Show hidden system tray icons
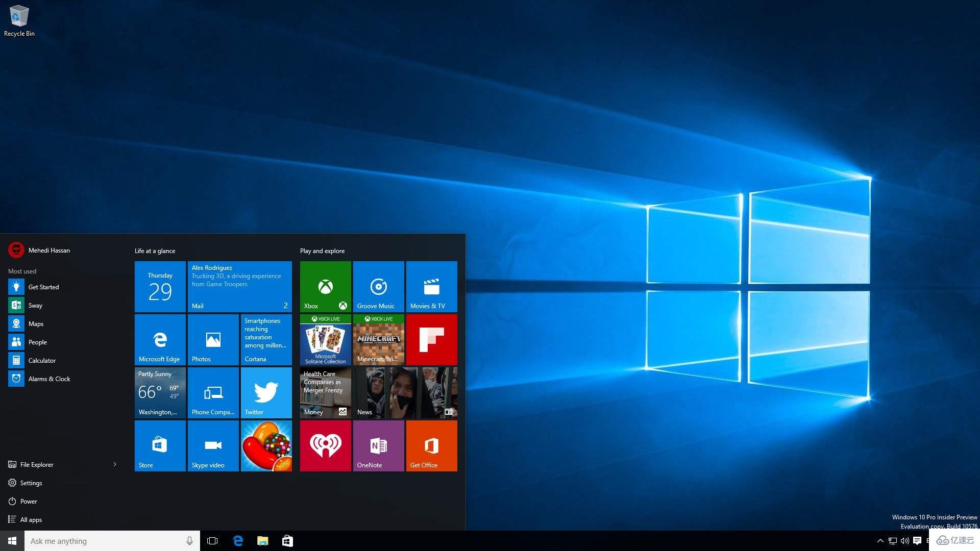The image size is (980, 551). [880, 541]
